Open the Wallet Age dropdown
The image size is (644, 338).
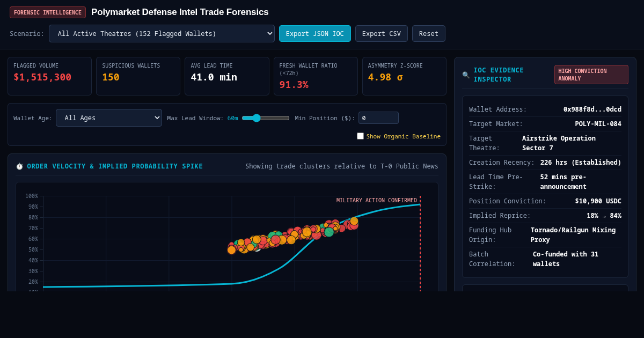tap(109, 118)
